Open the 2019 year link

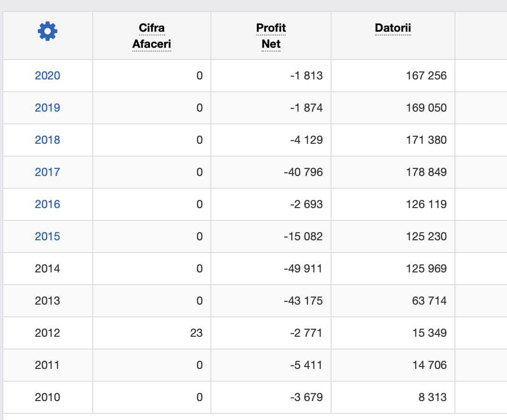coord(47,108)
